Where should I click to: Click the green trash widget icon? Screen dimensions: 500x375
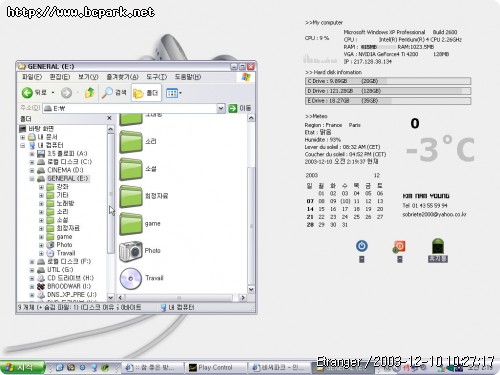click(x=438, y=246)
